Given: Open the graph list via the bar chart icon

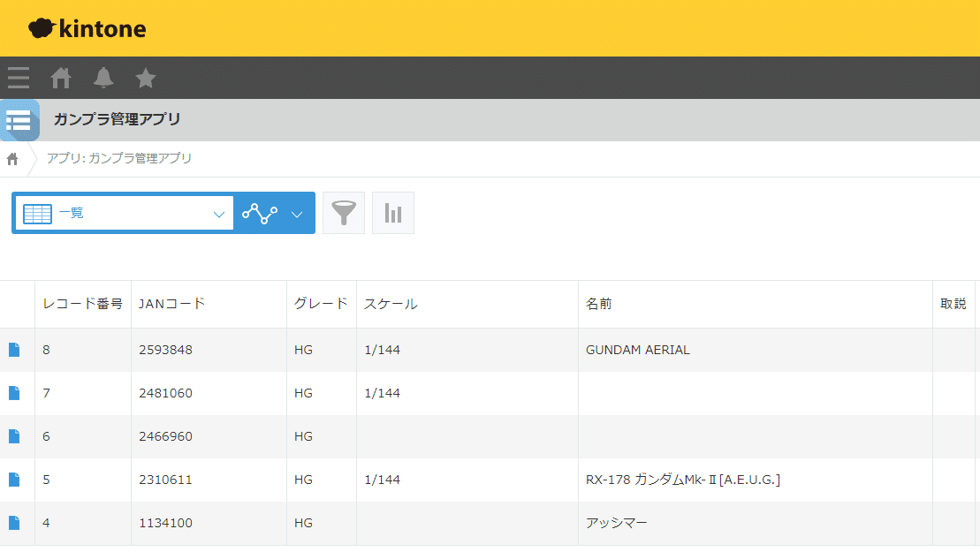Looking at the screenshot, I should (392, 212).
